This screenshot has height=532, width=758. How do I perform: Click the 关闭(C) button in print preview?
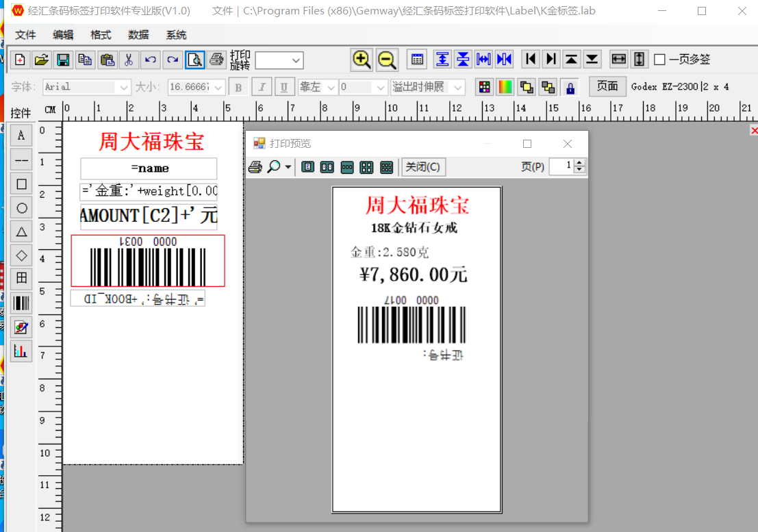(423, 167)
